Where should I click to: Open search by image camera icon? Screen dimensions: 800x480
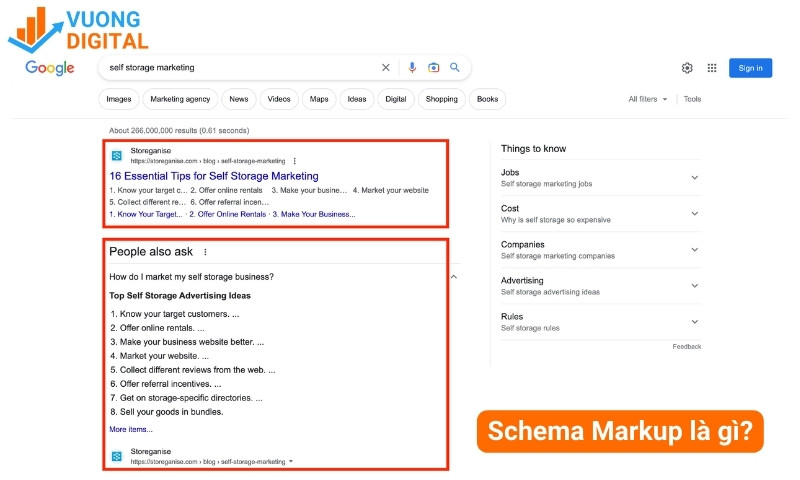click(x=433, y=67)
